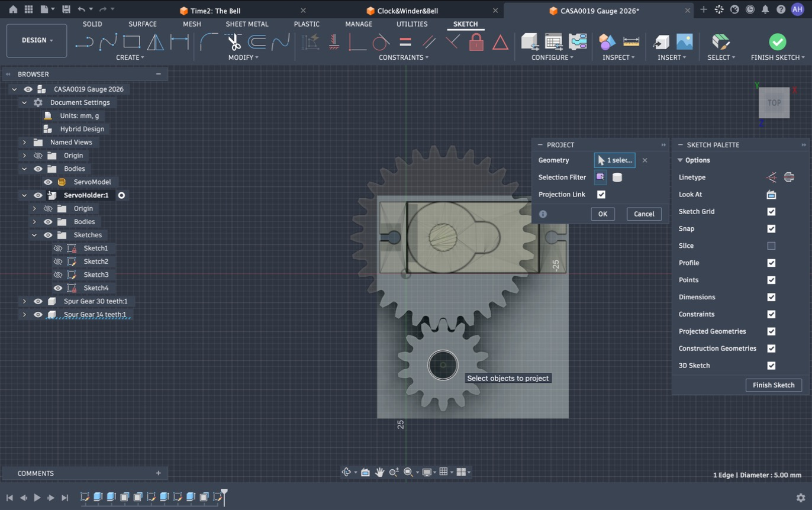Switch to the SHEET METAL tab
Screen dimensions: 812x510
pyautogui.click(x=247, y=24)
